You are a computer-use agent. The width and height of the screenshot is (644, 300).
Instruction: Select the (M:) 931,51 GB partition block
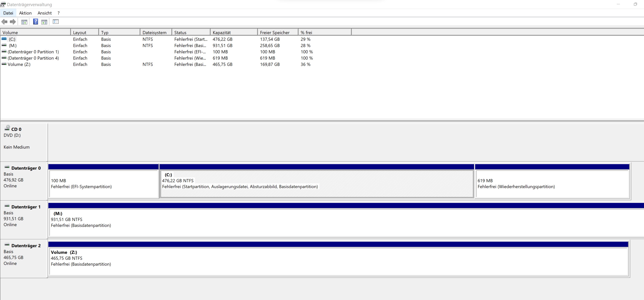[x=345, y=222]
